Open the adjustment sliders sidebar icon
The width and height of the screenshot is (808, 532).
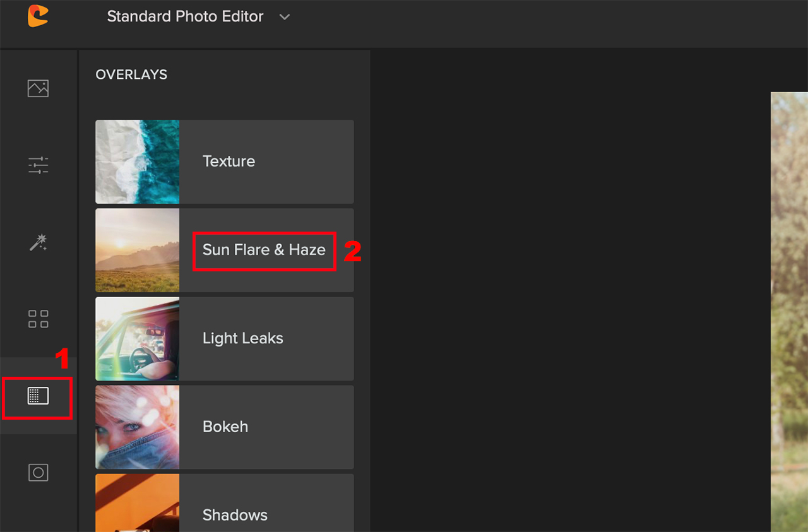(x=38, y=165)
